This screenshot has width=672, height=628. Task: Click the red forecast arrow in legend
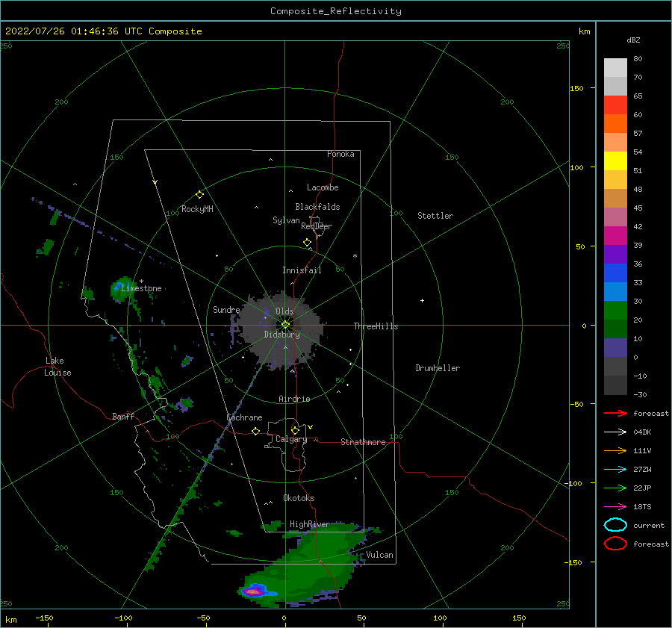click(615, 413)
